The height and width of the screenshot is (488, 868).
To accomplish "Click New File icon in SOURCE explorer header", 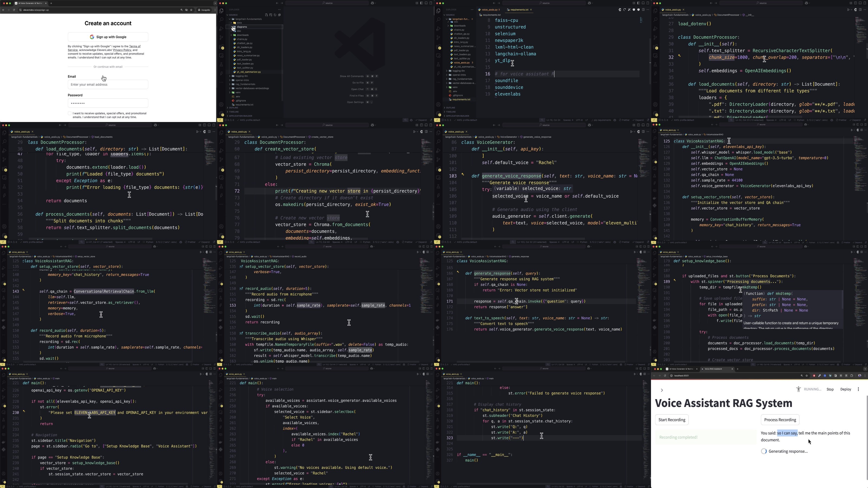I will [267, 15].
